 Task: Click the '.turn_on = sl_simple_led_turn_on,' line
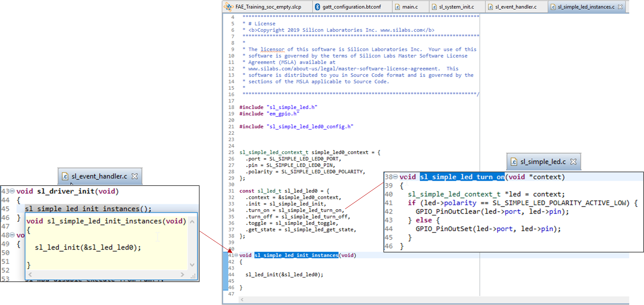coord(295,210)
